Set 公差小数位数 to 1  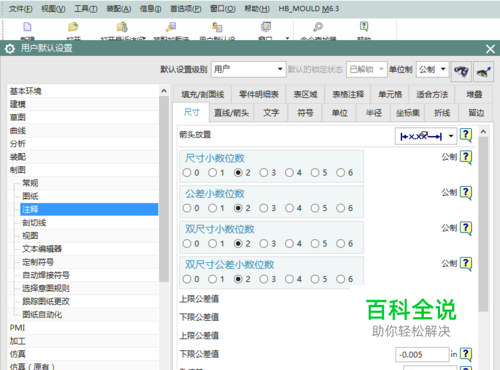[213, 208]
